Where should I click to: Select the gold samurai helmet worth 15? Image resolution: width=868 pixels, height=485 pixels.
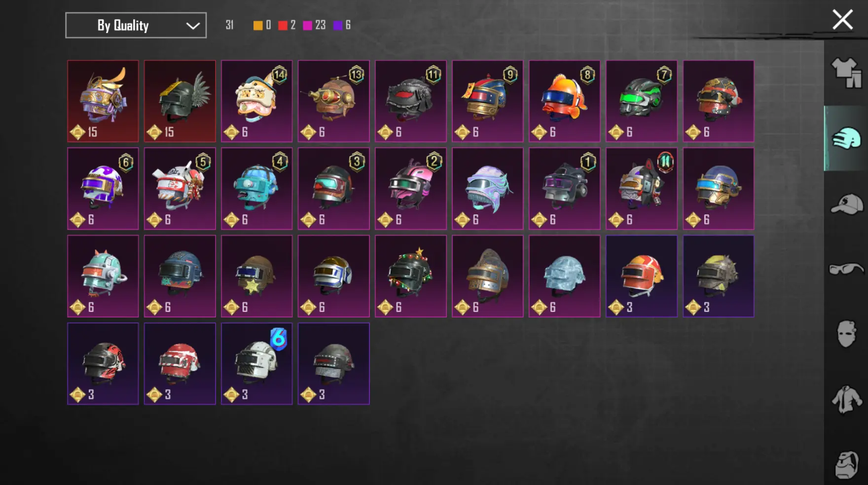point(103,101)
